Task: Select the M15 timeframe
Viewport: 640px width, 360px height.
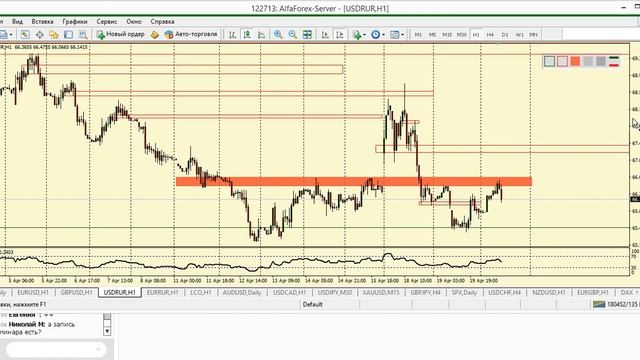Action: [x=447, y=35]
